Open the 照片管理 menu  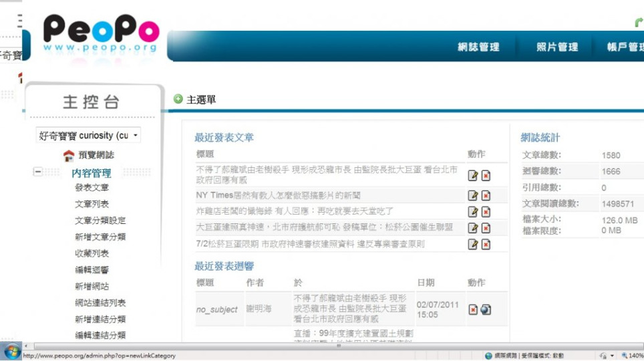pyautogui.click(x=557, y=47)
